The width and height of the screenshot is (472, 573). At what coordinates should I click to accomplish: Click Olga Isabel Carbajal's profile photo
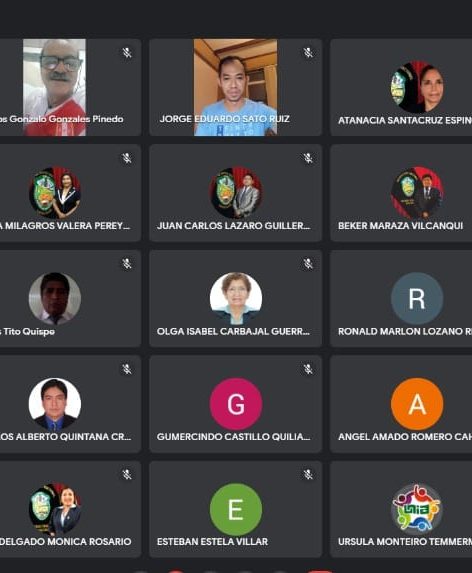coord(236,298)
